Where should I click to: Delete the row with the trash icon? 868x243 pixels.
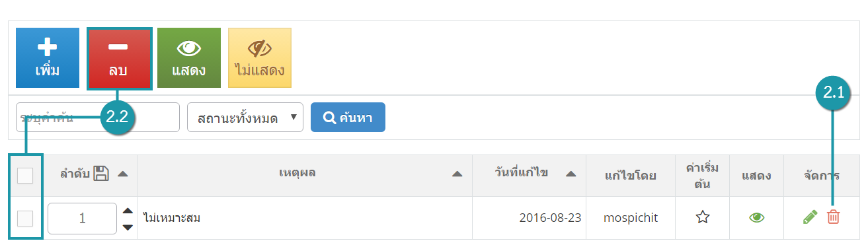point(834,217)
